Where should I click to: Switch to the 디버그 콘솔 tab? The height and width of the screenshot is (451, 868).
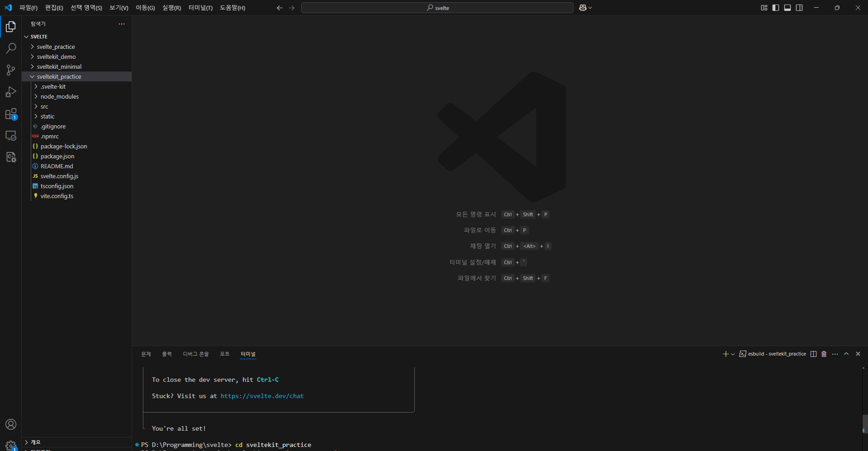tap(196, 354)
